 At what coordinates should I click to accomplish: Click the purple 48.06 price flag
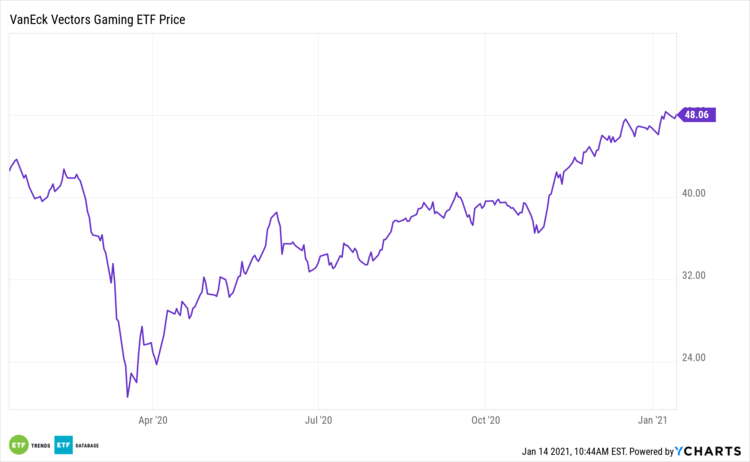tap(696, 115)
